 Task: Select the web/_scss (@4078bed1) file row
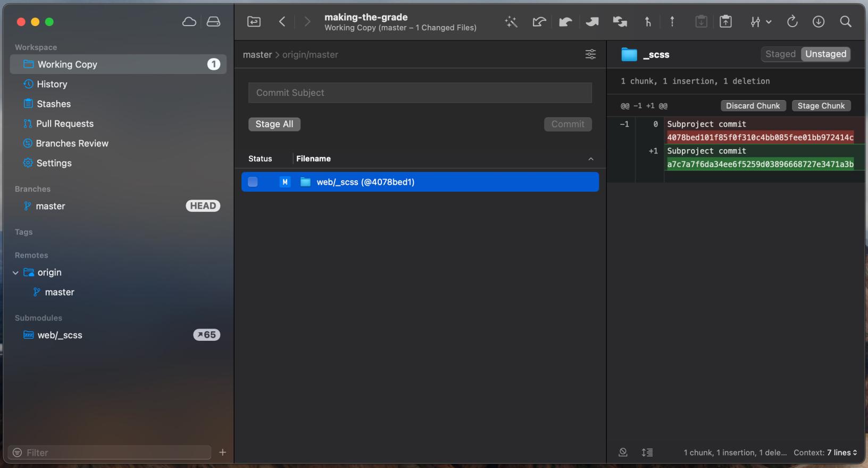click(420, 182)
